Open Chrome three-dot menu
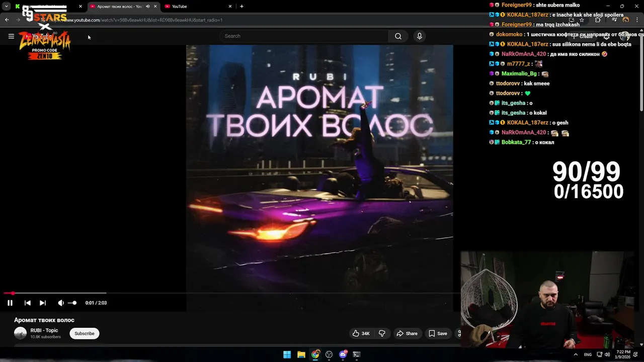The width and height of the screenshot is (644, 362). [637, 20]
